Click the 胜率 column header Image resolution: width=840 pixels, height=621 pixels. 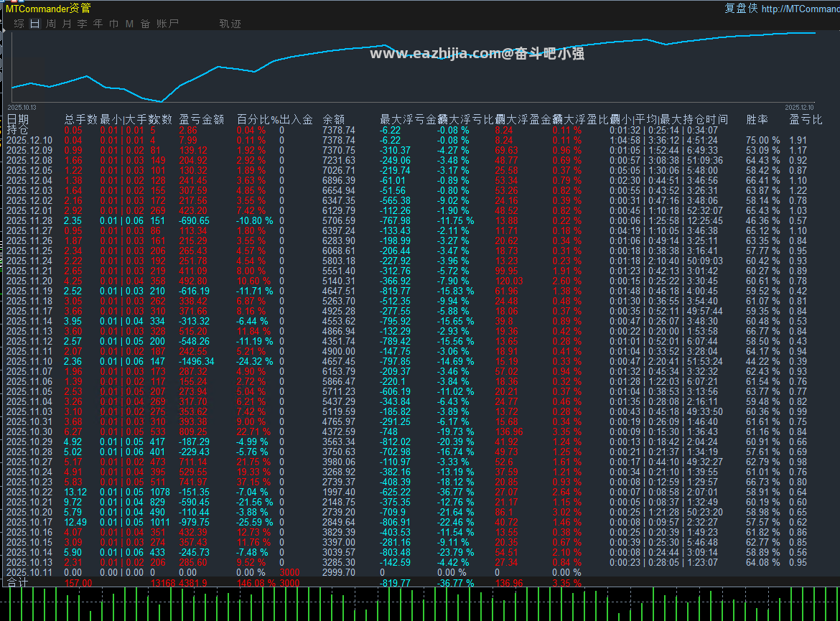pyautogui.click(x=757, y=119)
